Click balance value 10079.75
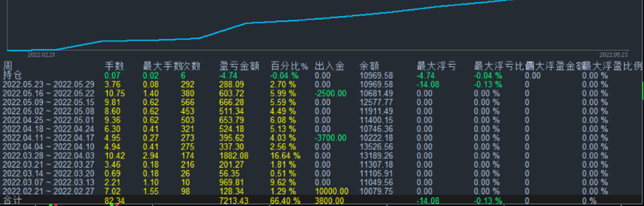Viewport: 644px width, 206px height. point(376,191)
